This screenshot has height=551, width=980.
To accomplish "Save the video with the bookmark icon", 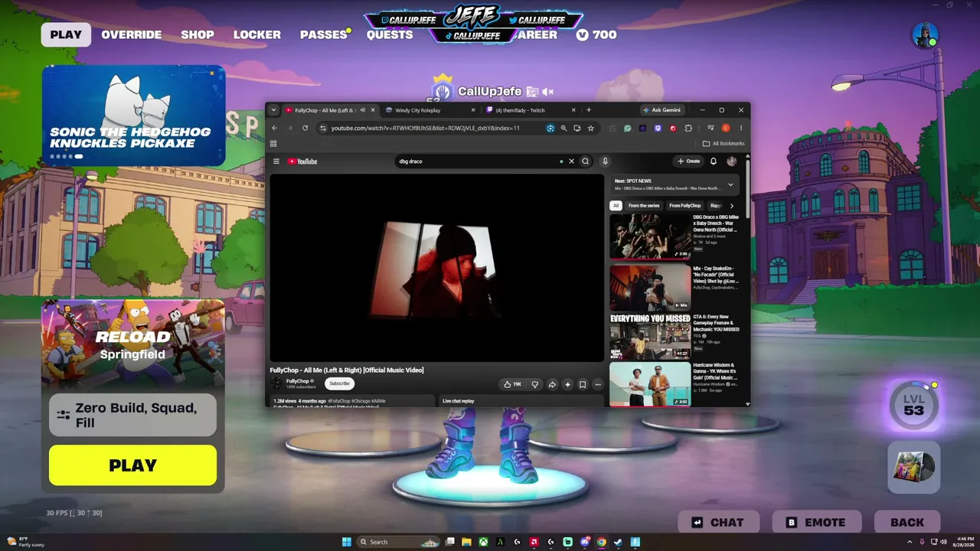I will tap(583, 384).
